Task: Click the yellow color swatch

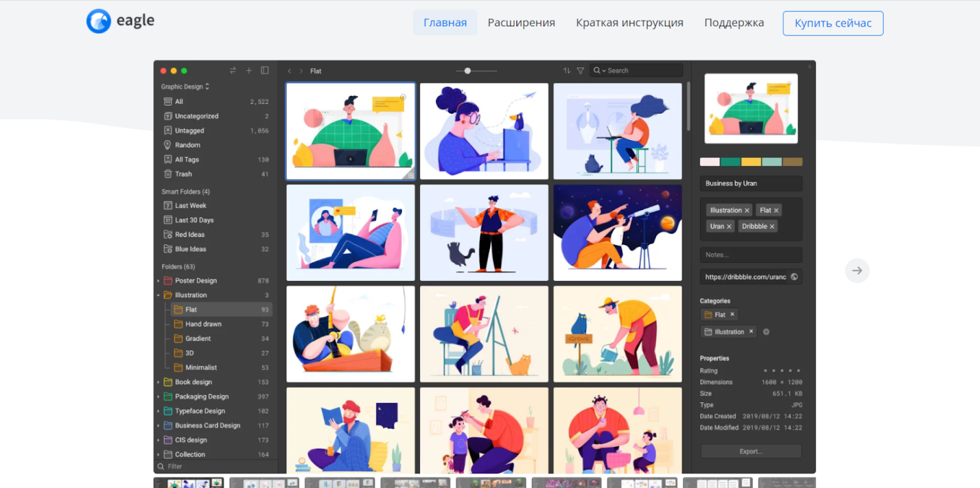Action: click(751, 162)
